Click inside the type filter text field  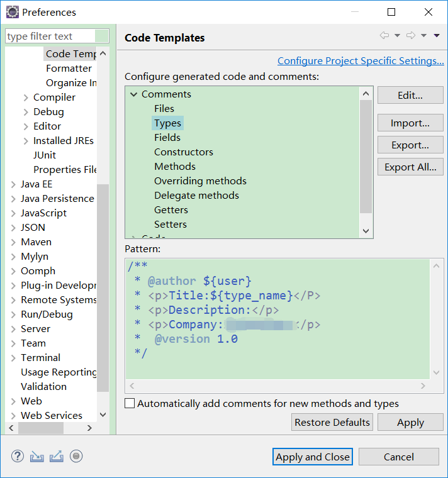[50, 36]
